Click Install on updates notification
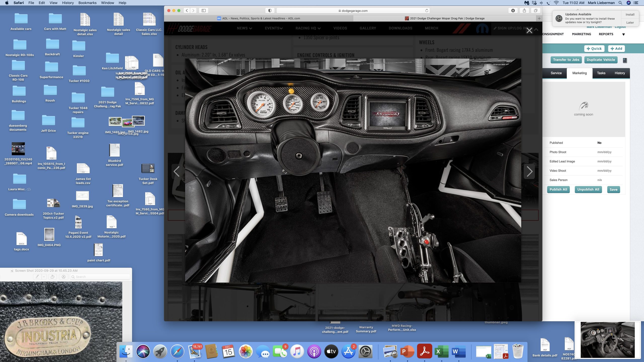The width and height of the screenshot is (644, 362). pyautogui.click(x=630, y=15)
